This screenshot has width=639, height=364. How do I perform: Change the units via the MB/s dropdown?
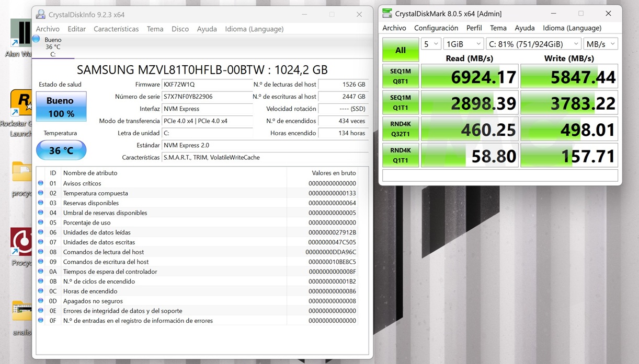(x=600, y=44)
